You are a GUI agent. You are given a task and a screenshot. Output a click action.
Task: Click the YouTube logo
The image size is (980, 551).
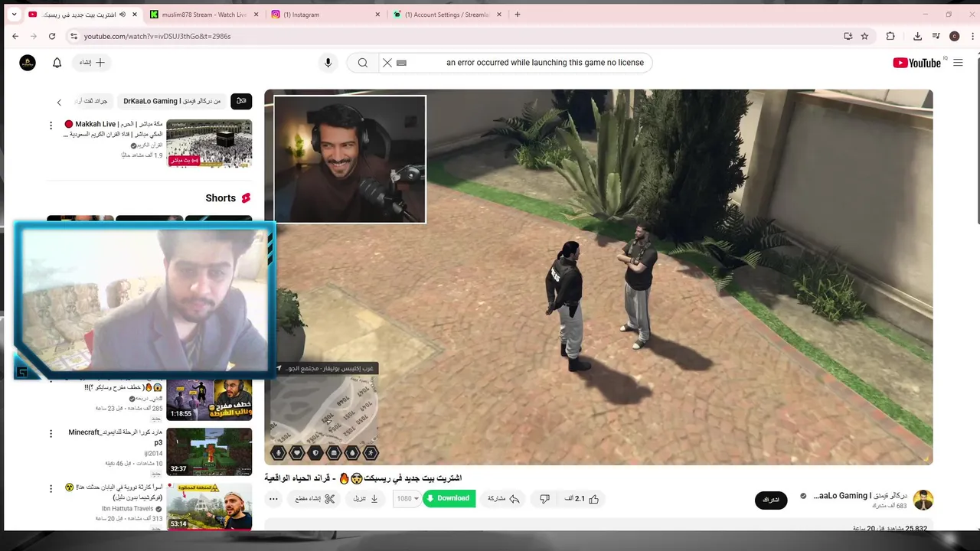click(x=916, y=63)
